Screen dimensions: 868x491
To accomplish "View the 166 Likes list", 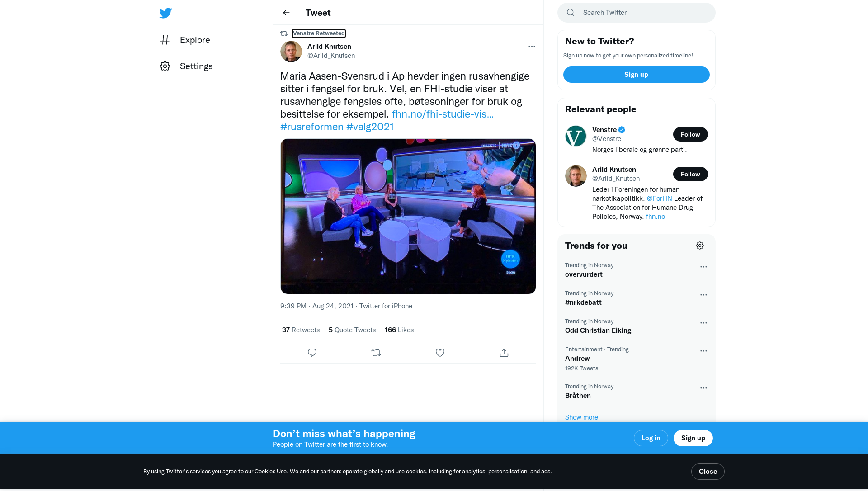I will click(399, 330).
